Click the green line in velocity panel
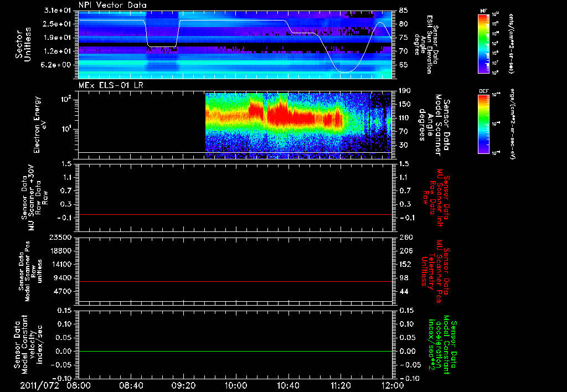Image resolution: width=567 pixels, height=392 pixels. [235, 351]
